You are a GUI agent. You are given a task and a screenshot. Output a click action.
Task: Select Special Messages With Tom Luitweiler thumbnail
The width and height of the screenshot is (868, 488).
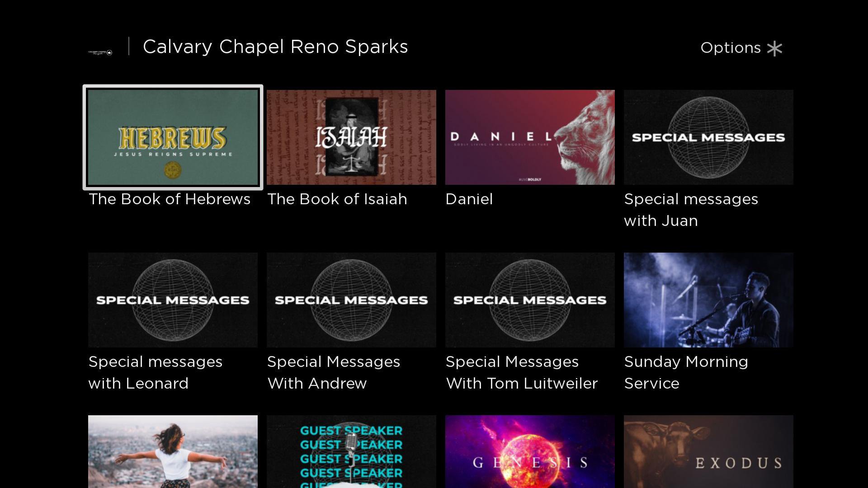pos(530,300)
